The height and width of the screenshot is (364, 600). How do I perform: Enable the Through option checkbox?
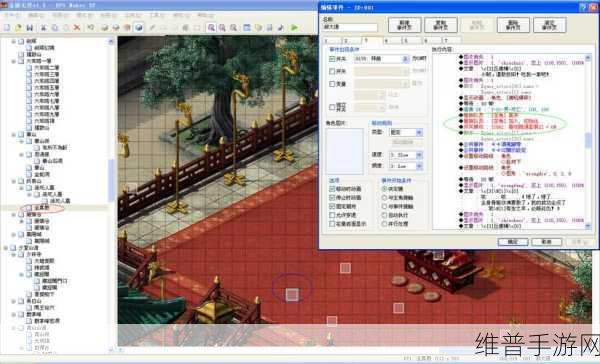coord(332,215)
